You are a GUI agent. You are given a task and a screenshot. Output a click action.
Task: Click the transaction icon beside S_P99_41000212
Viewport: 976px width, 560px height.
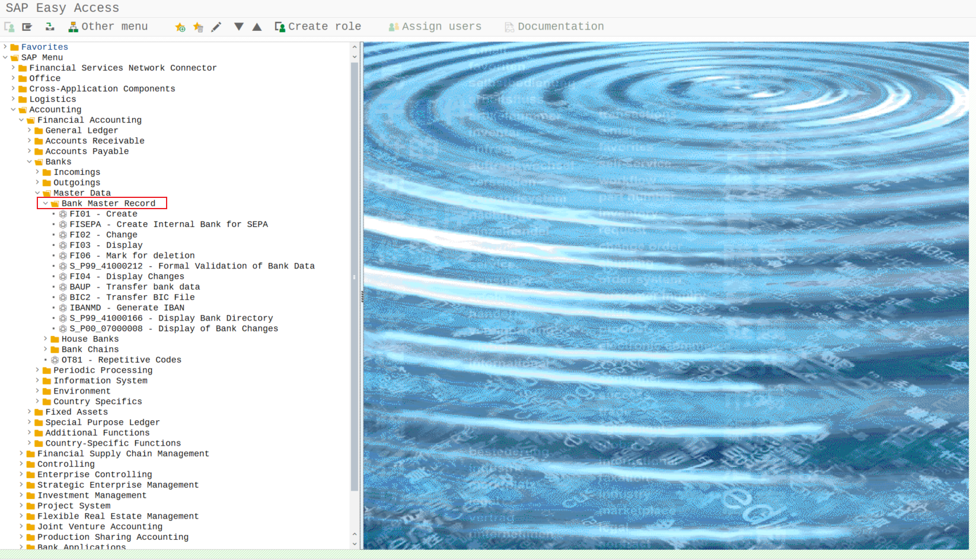coord(63,266)
